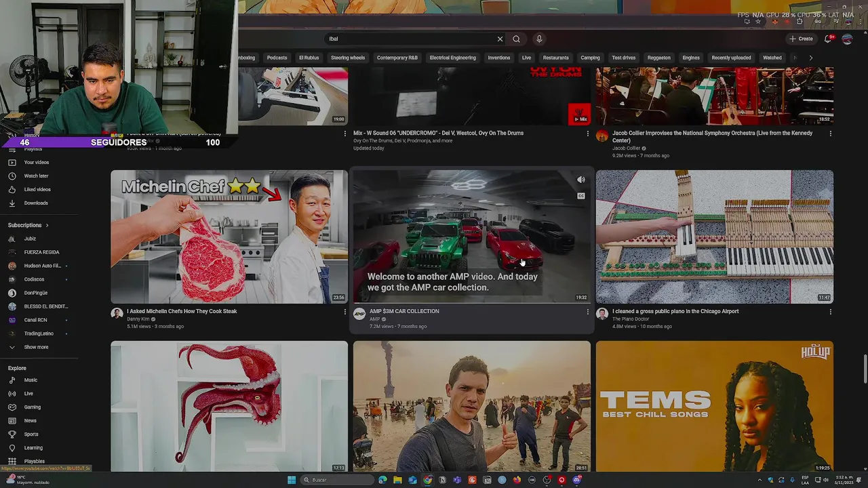Start voice search with microphone icon
This screenshot has height=488, width=868.
point(539,39)
